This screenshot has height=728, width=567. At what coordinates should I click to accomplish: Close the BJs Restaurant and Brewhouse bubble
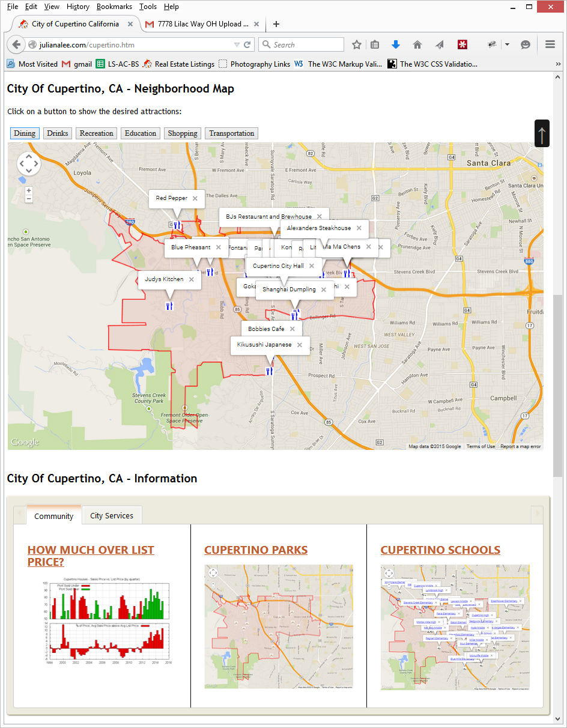[320, 217]
